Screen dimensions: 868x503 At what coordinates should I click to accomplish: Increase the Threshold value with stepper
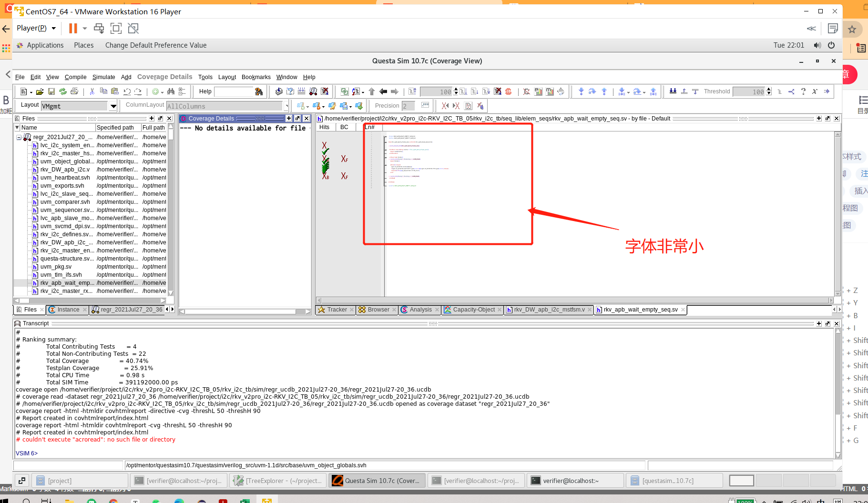[x=769, y=90]
